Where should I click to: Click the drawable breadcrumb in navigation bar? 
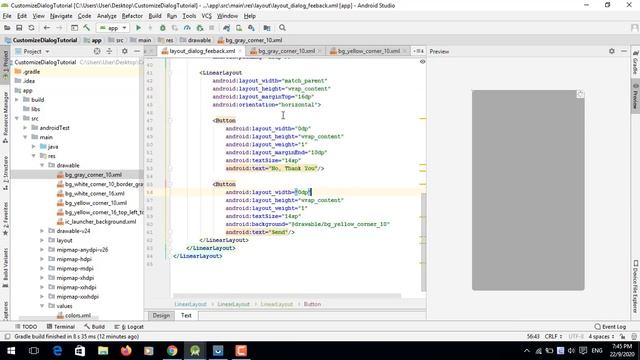[196, 40]
